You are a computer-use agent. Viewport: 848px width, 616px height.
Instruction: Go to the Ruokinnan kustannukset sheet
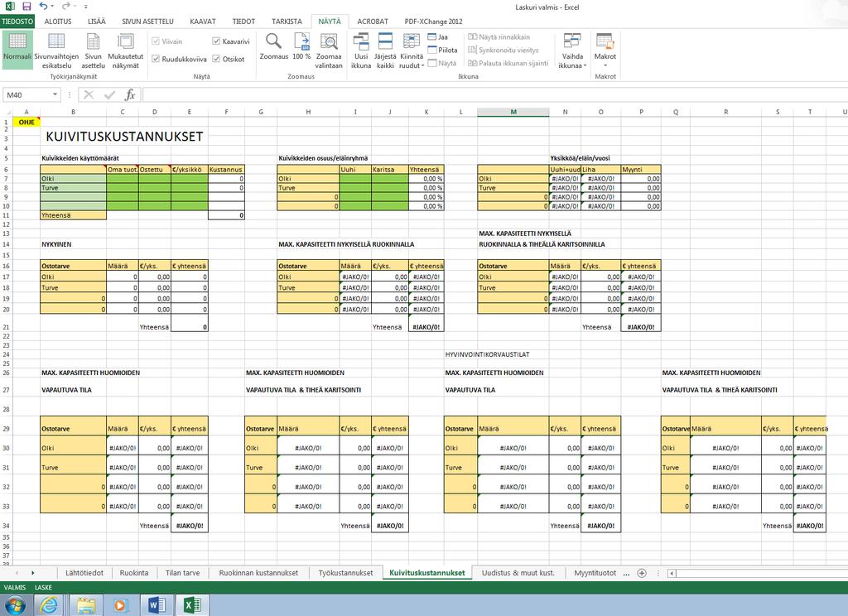(x=258, y=573)
